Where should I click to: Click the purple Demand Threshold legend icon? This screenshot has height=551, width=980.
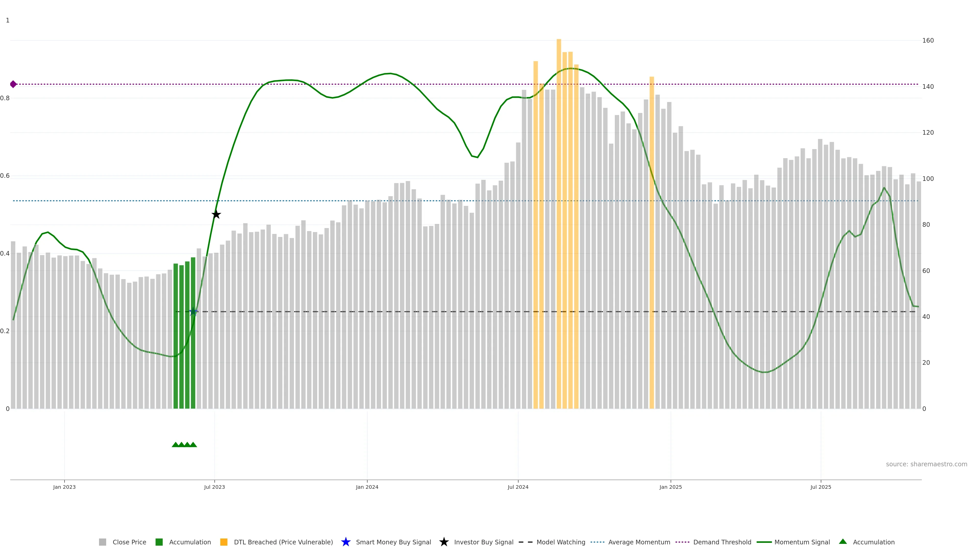pyautogui.click(x=682, y=542)
